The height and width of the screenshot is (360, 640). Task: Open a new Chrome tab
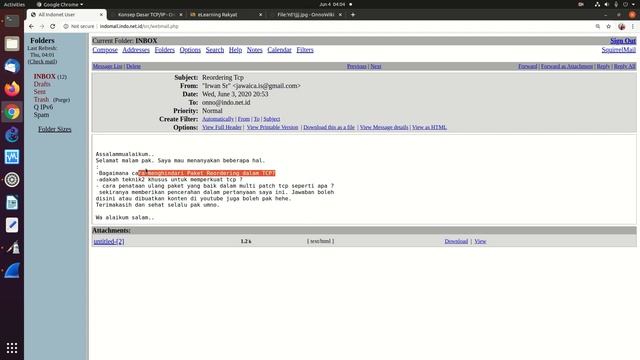click(x=353, y=15)
